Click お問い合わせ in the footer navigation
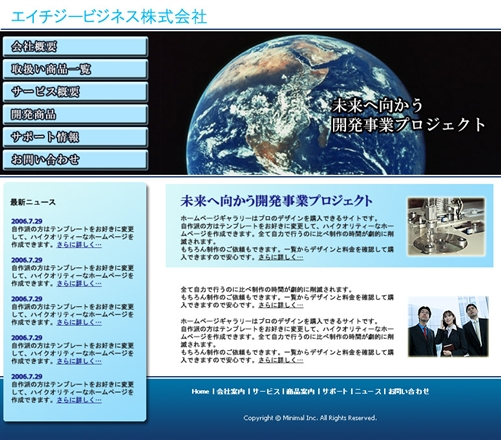Image resolution: width=501 pixels, height=440 pixels. pos(409,391)
